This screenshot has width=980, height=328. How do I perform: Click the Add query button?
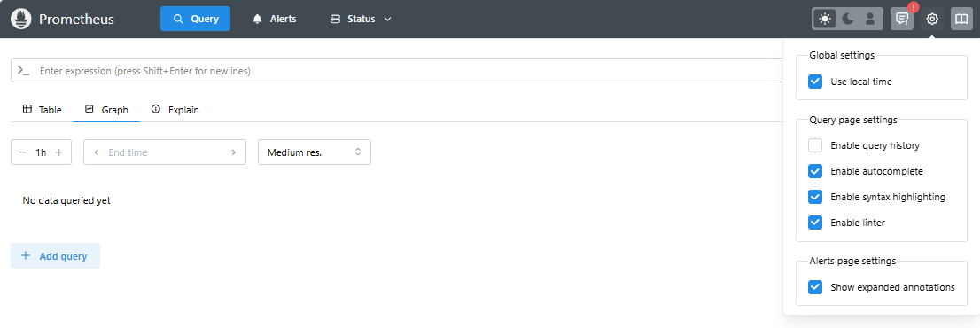tap(55, 256)
